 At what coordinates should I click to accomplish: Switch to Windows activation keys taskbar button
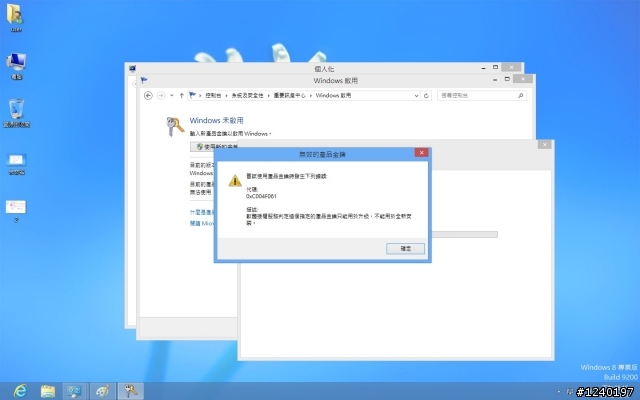(x=131, y=391)
